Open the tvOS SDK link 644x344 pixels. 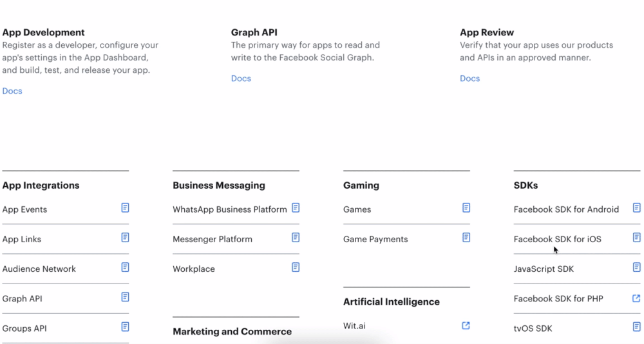pos(533,329)
